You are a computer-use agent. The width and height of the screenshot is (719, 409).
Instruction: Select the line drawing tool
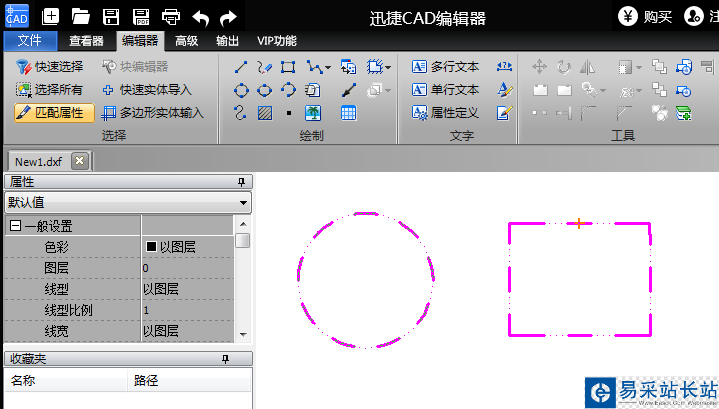[x=241, y=67]
